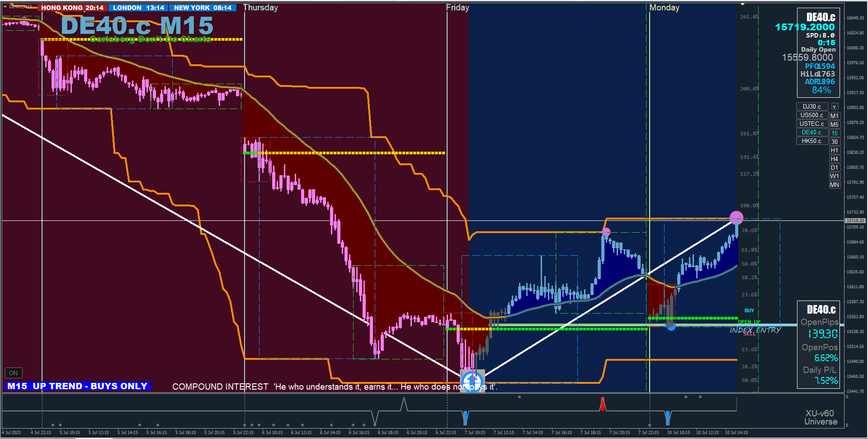This screenshot has width=868, height=439.
Task: Set timeframe to MN monthly
Action: 835,185
